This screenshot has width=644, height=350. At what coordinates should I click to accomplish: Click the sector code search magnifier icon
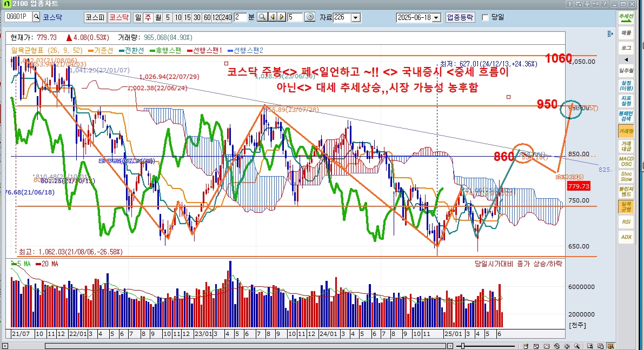coord(37,17)
